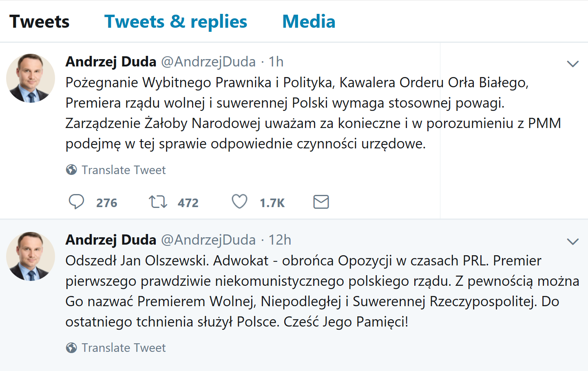Screen dimensions: 588x371
Task: Switch to the Tweets tab
Action: (x=40, y=22)
